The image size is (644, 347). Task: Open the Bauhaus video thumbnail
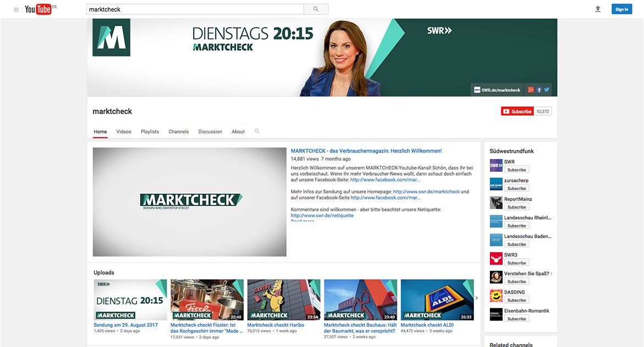(x=361, y=300)
